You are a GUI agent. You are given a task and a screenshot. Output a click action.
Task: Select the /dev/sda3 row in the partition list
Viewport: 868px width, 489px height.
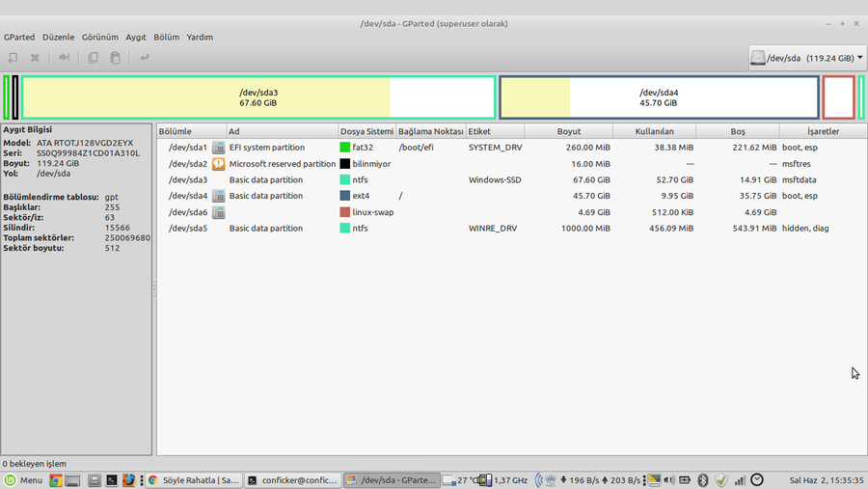(511, 180)
